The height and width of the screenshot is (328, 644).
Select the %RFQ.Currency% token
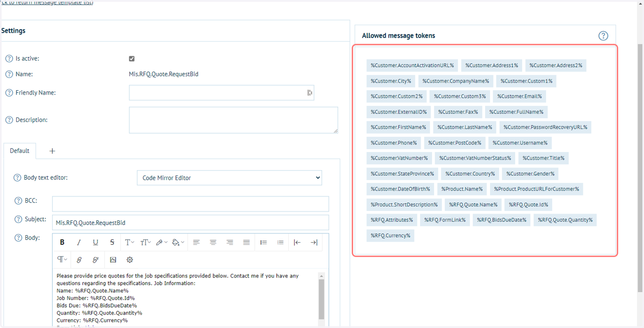pyautogui.click(x=390, y=235)
